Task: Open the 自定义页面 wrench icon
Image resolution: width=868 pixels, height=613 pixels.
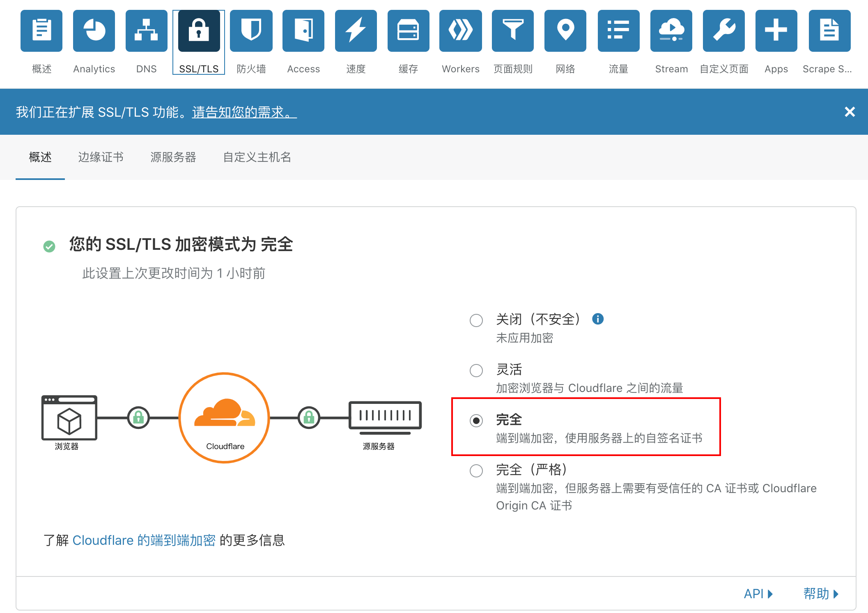Action: [724, 31]
